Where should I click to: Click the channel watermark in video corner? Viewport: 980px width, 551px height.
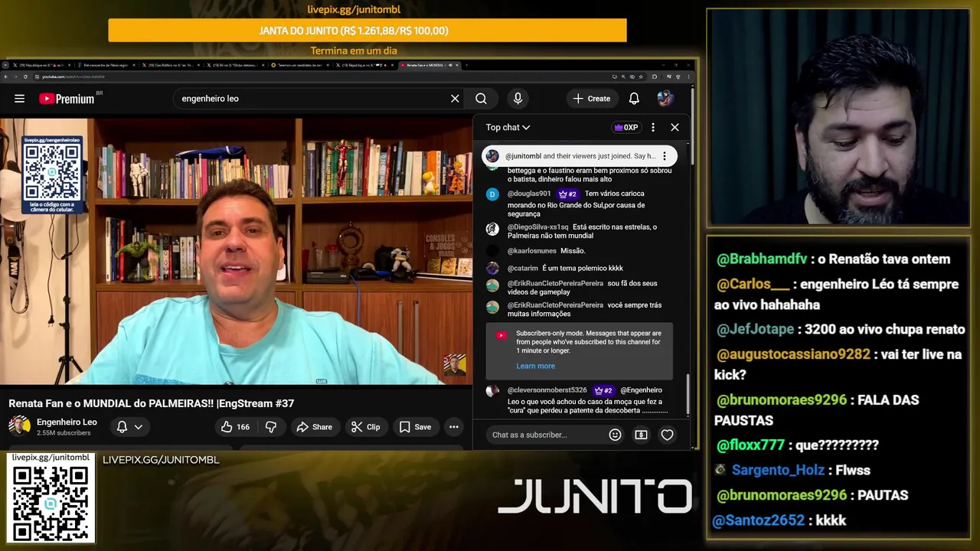pos(455,364)
